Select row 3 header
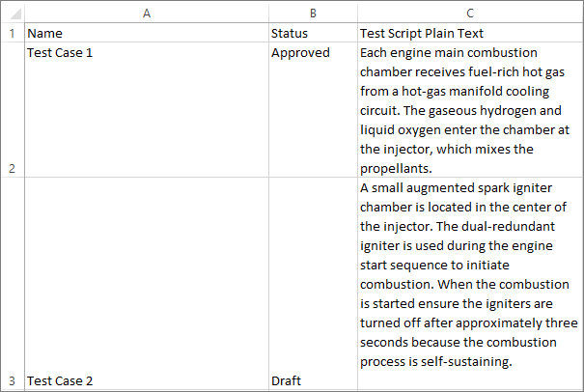 pos(13,284)
